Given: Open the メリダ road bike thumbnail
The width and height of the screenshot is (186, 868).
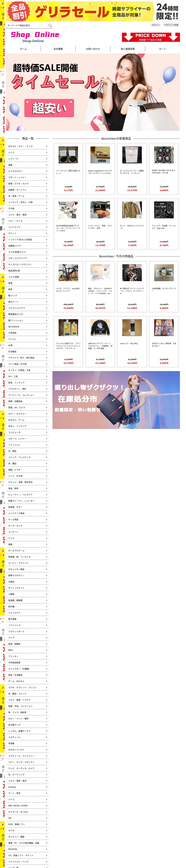Looking at the screenshot, I should coord(68,273).
